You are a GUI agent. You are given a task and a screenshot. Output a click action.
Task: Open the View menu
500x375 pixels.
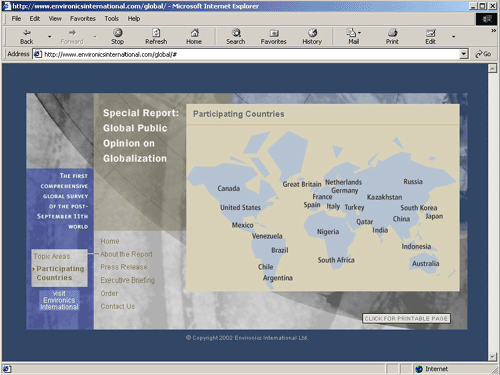coord(55,19)
